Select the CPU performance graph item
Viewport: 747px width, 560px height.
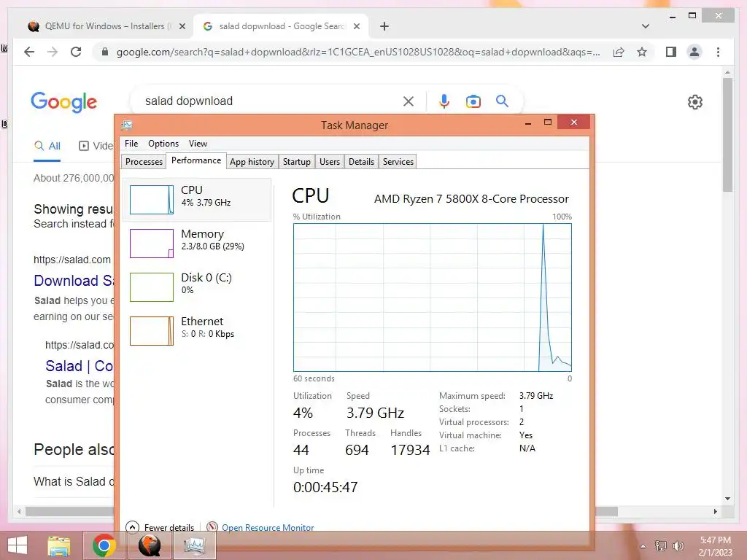(197, 200)
